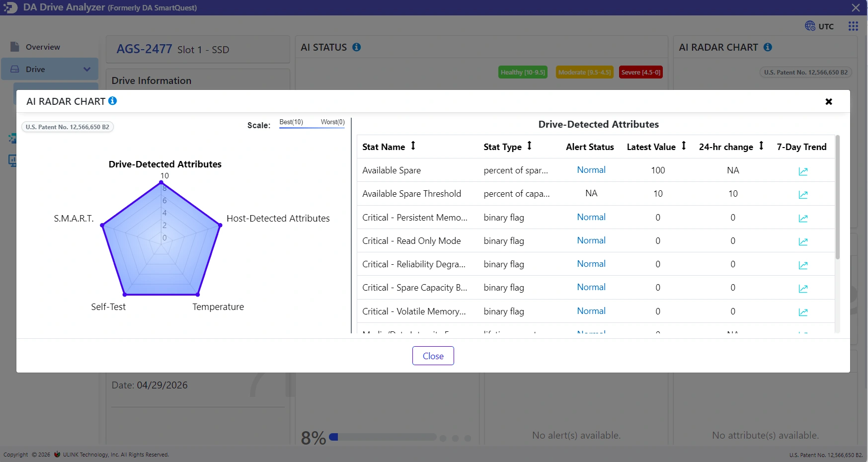Select S.M.A.R.T. category on radar chart
The height and width of the screenshot is (462, 868).
click(x=74, y=218)
